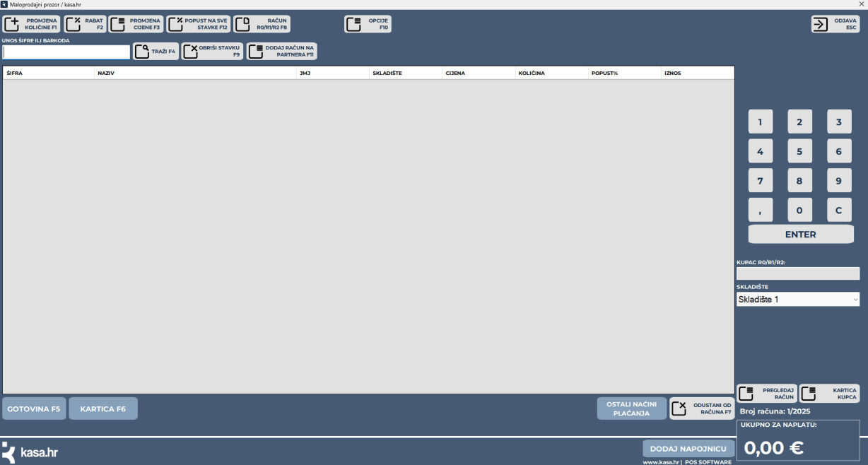Choose Kartica F6 payment button
Screen dimensions: 868x465
[x=103, y=408]
